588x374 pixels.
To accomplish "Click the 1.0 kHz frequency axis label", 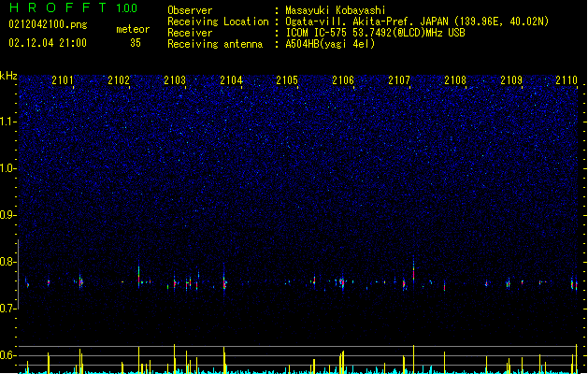I will [x=8, y=168].
